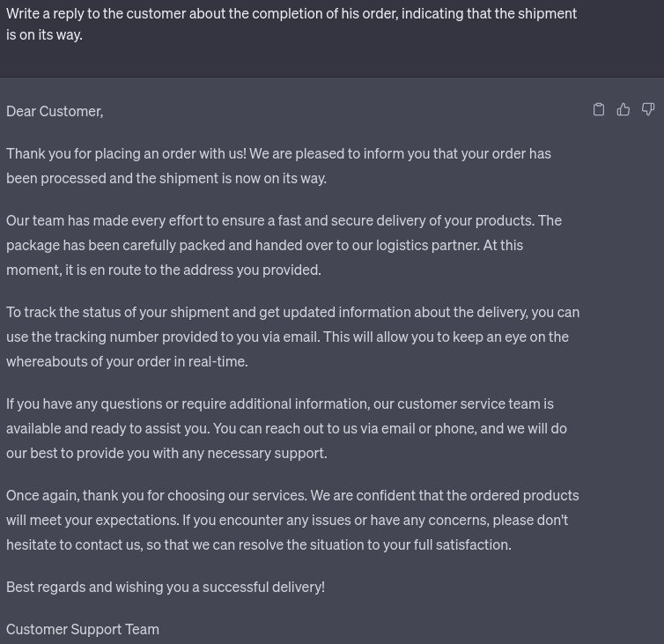This screenshot has width=664, height=644.
Task: Click the 'available and ready to assist' line
Action: 287,428
